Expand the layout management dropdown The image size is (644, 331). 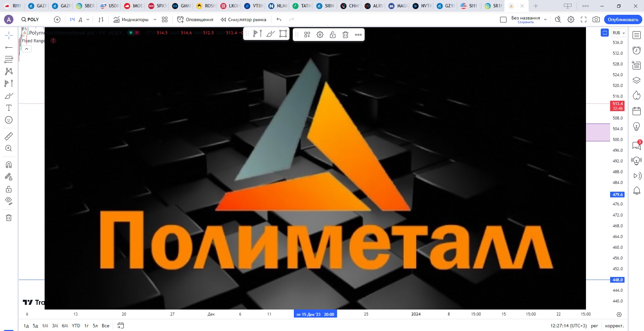[x=545, y=19]
